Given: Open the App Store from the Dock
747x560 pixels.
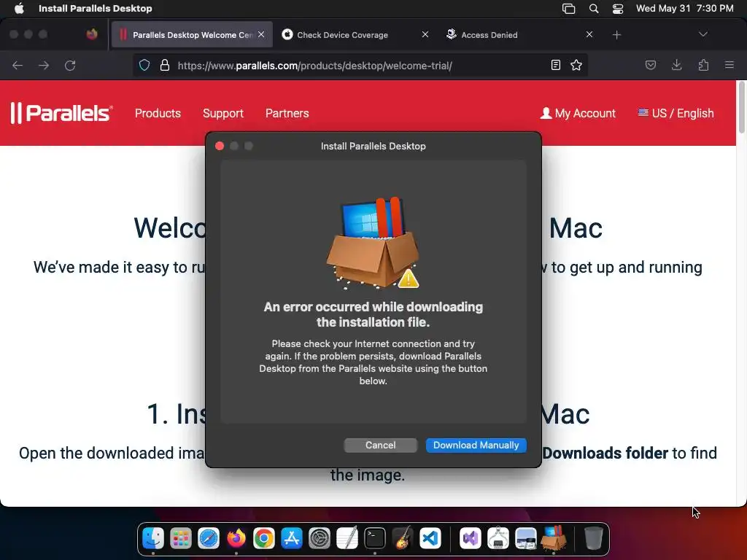Looking at the screenshot, I should click(292, 539).
